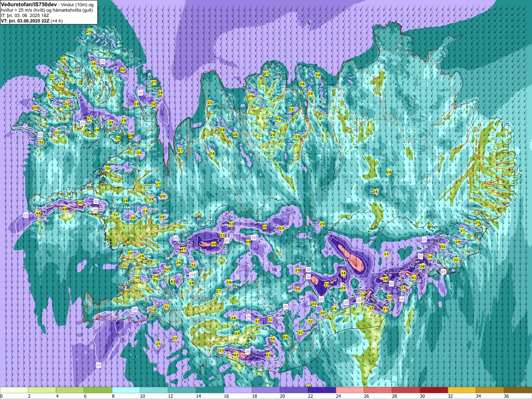Click the 'VT: þri. 03.06.2025 22Z' valid time
Screen dimensions: 532x399
25,20
